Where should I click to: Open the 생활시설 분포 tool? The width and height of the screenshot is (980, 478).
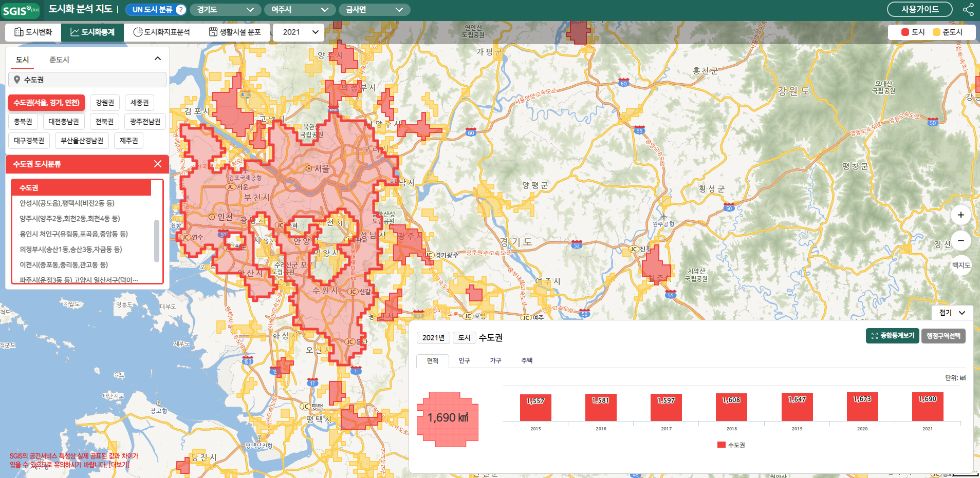pyautogui.click(x=235, y=32)
